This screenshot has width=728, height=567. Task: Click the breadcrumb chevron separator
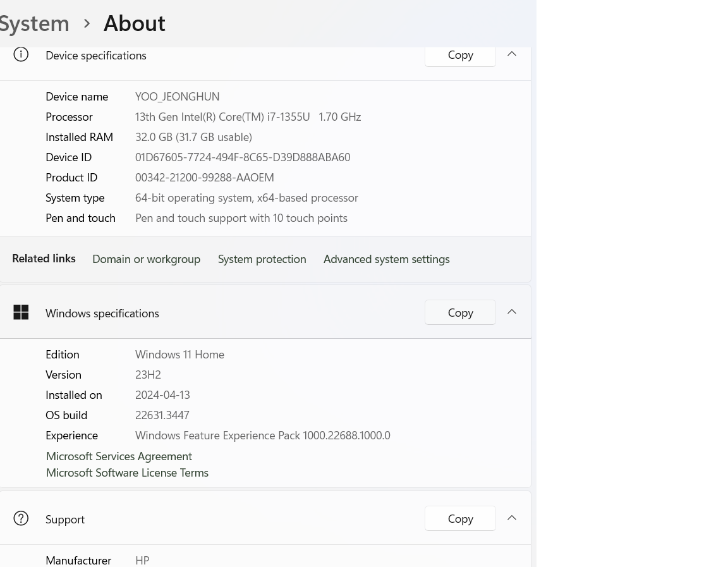(87, 23)
